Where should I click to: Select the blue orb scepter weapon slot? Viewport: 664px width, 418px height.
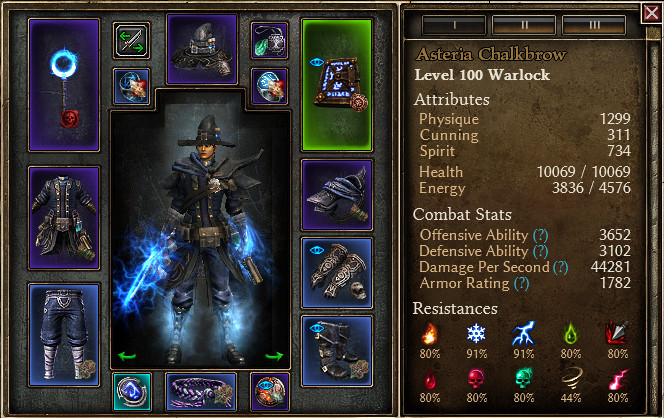click(x=64, y=85)
